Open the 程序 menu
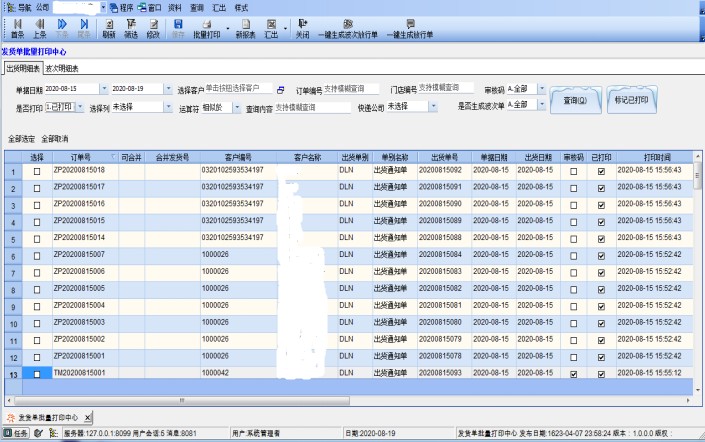Viewport: 705px width, 442px height. click(122, 8)
